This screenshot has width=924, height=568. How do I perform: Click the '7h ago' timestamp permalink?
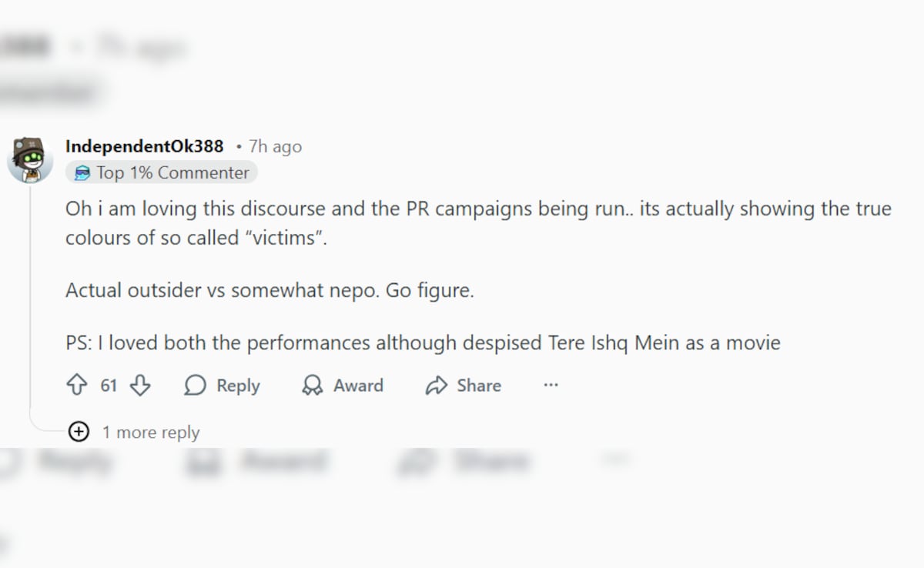(x=275, y=147)
